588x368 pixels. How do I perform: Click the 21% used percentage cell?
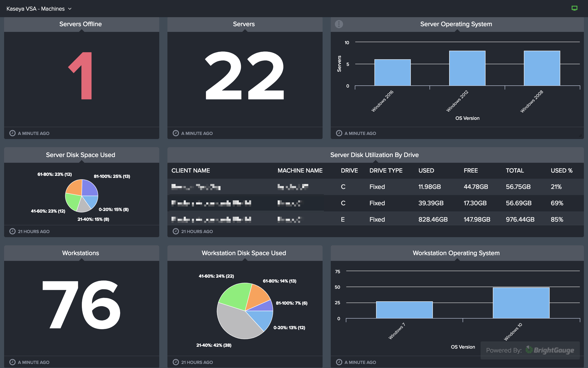coord(556,187)
